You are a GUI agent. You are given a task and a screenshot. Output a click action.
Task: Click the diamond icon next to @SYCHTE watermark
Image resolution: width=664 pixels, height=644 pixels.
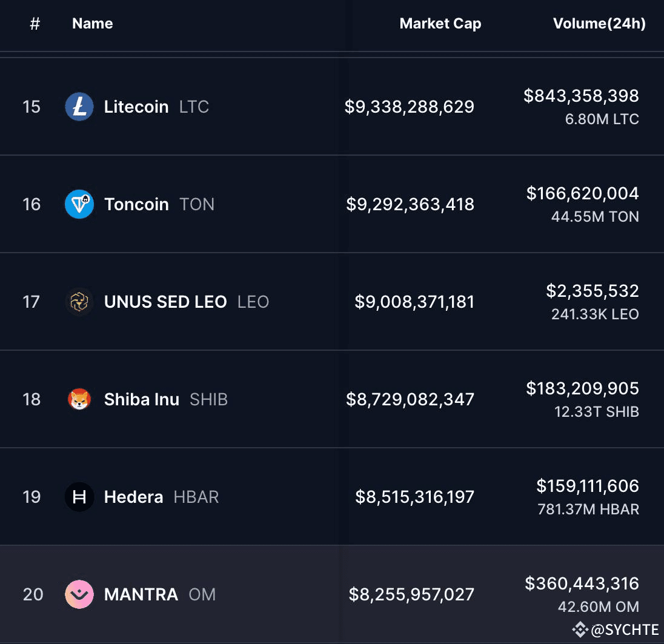(x=580, y=629)
